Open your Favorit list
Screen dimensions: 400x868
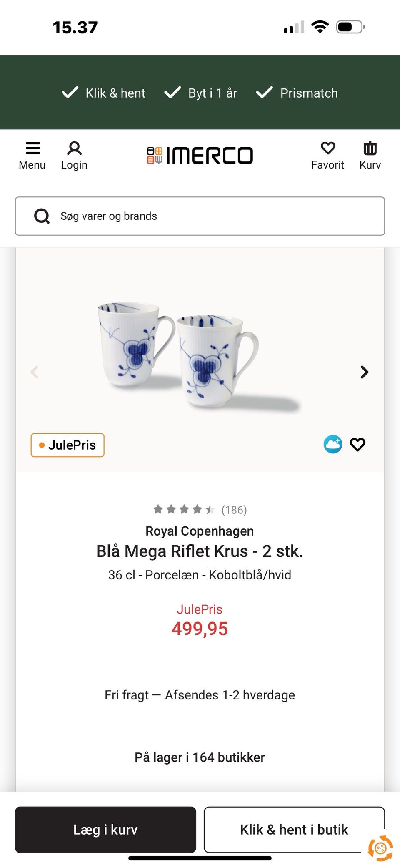[328, 154]
